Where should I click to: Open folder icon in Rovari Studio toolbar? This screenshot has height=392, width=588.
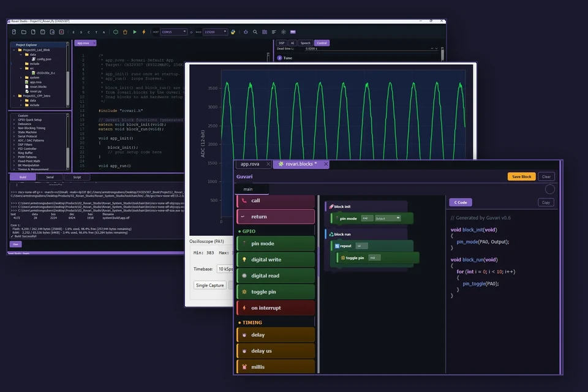tap(24, 32)
